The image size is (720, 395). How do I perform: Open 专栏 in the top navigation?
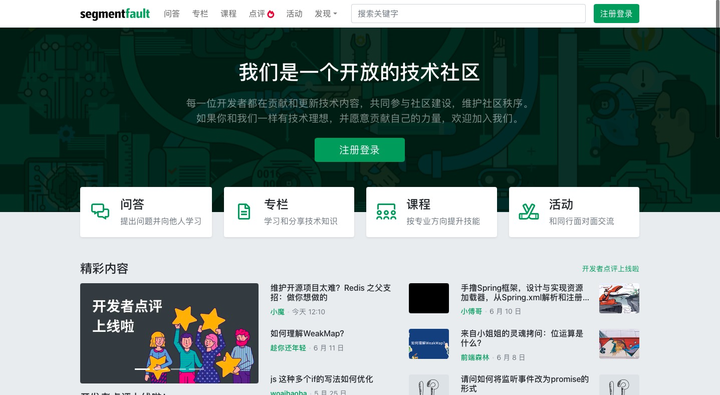200,14
